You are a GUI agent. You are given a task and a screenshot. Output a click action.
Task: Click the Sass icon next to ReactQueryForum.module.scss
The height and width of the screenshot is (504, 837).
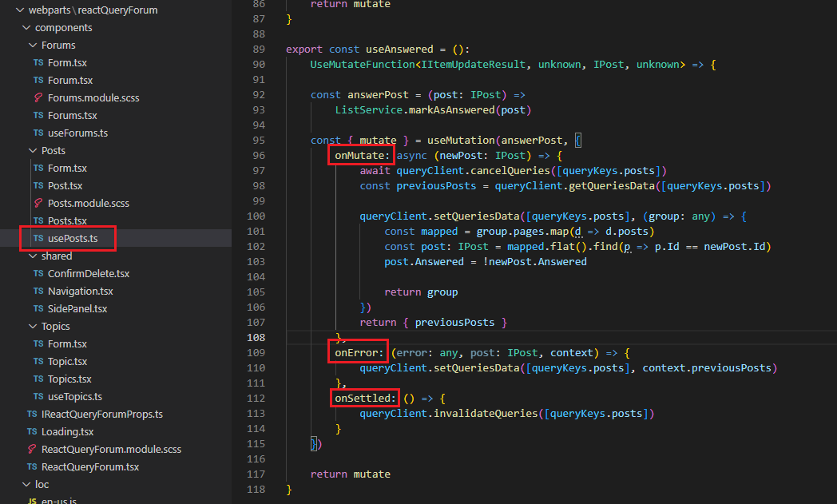[x=32, y=449]
